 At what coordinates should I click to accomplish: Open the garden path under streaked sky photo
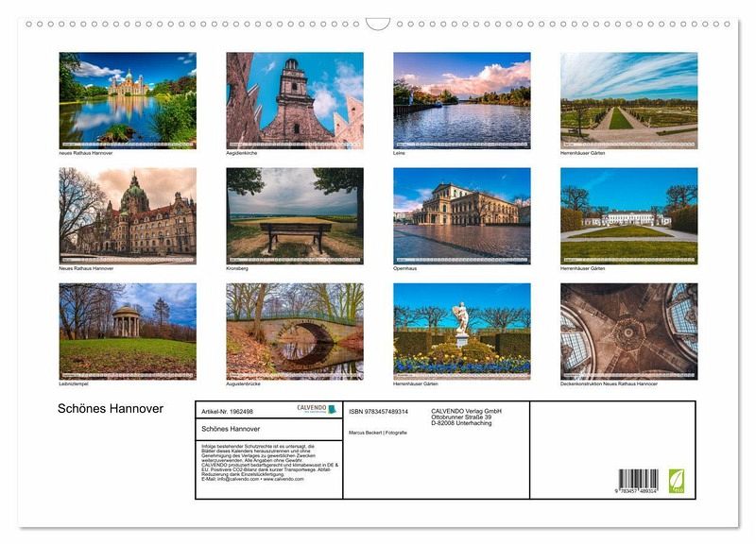click(x=628, y=101)
